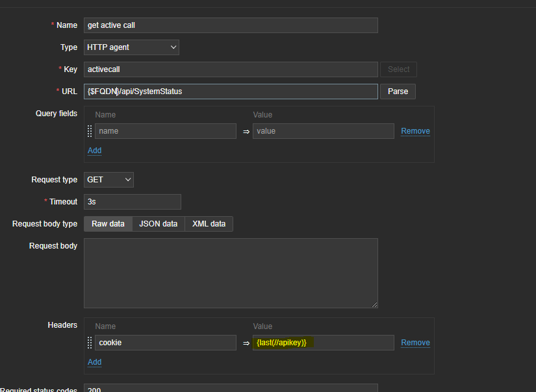Viewport: 536px width, 392px height.
Task: Choose XML data body type
Action: coord(209,224)
